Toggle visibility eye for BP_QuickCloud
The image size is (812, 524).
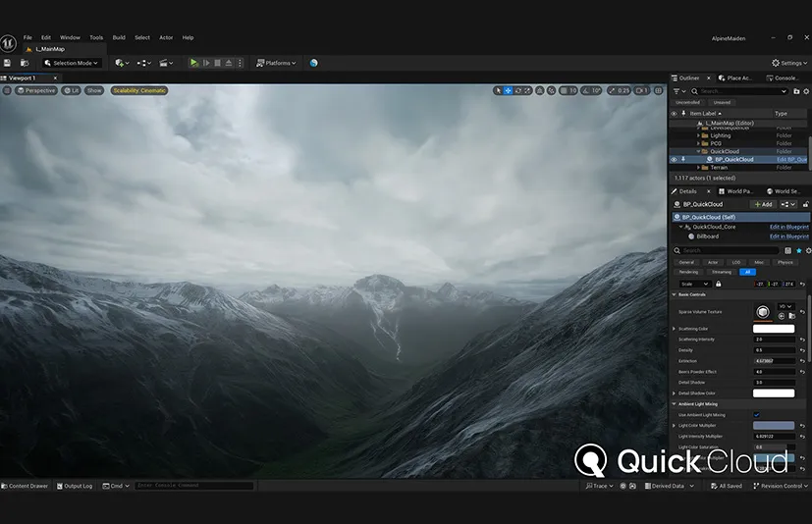[674, 160]
